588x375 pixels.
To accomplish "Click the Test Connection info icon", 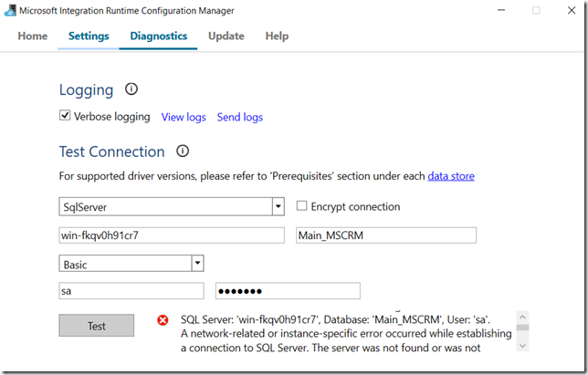I will point(183,151).
